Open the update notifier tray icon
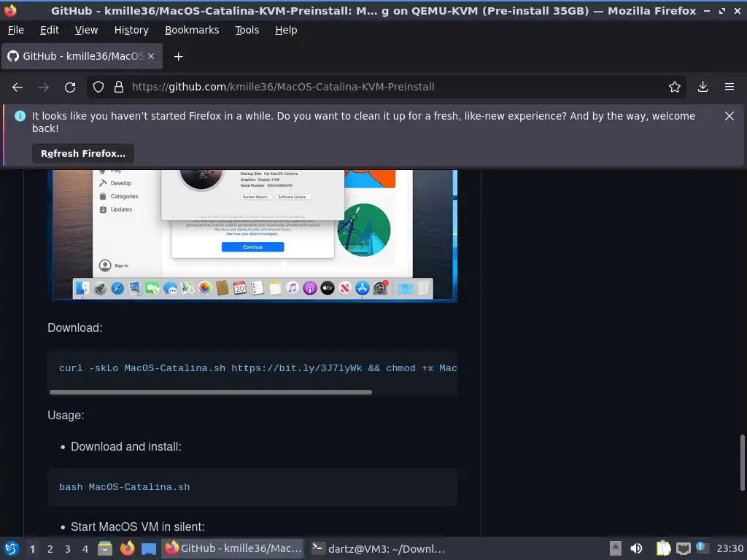 pyautogui.click(x=701, y=547)
